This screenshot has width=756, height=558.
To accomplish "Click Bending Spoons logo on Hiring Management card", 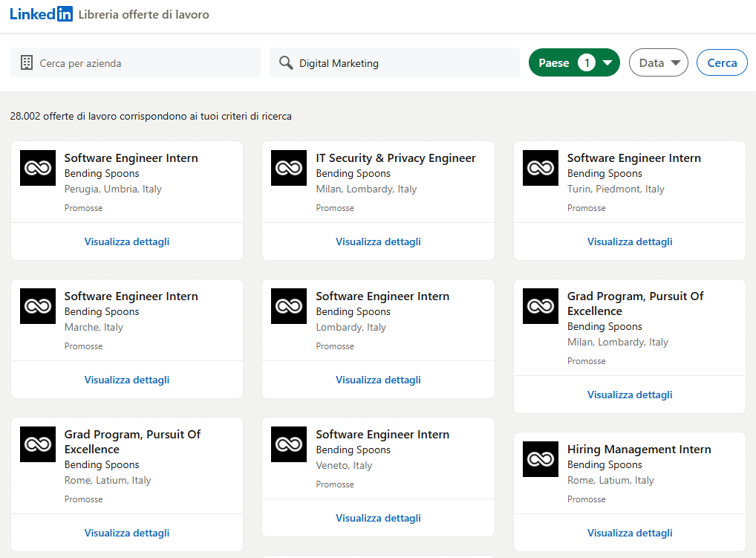I will click(x=541, y=459).
